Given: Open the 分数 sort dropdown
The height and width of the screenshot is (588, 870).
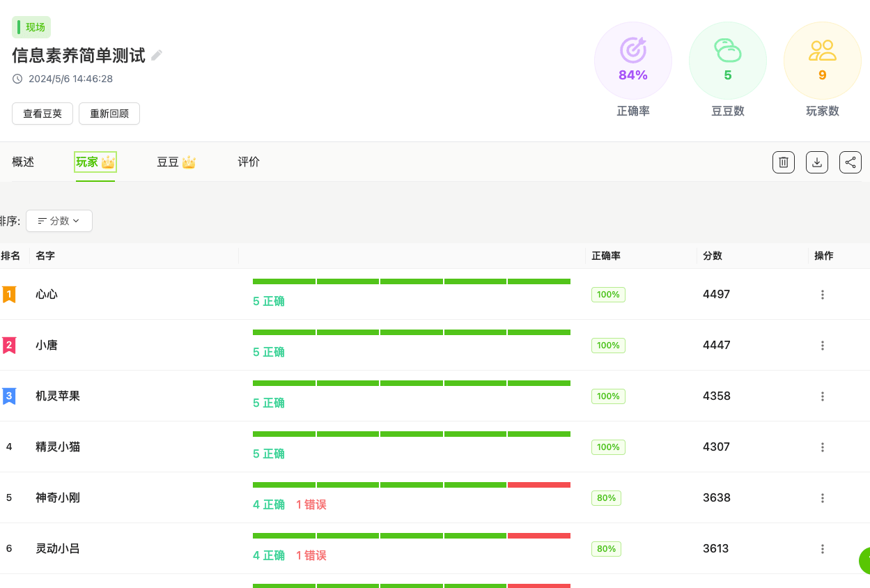Looking at the screenshot, I should pyautogui.click(x=59, y=221).
